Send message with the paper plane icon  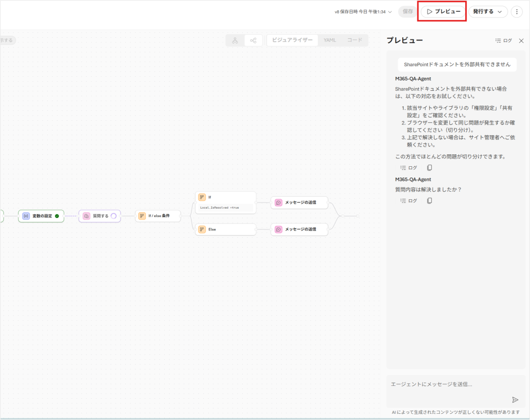(515, 399)
